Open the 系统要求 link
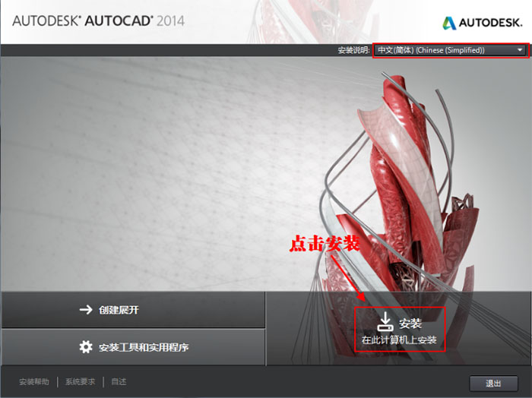 [80, 382]
